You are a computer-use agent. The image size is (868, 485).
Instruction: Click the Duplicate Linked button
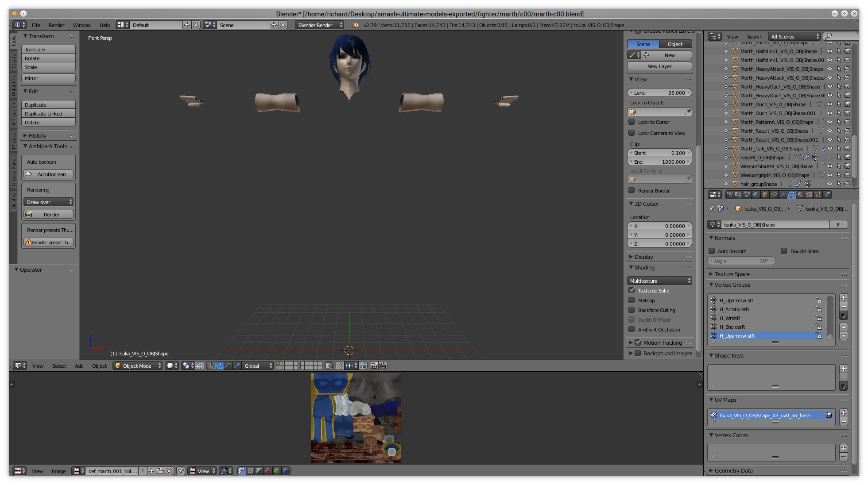(49, 113)
